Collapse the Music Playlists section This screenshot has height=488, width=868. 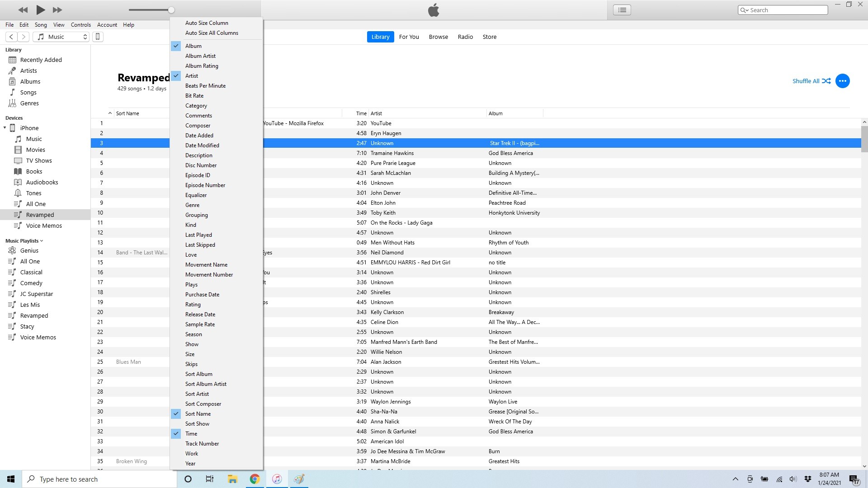click(42, 240)
